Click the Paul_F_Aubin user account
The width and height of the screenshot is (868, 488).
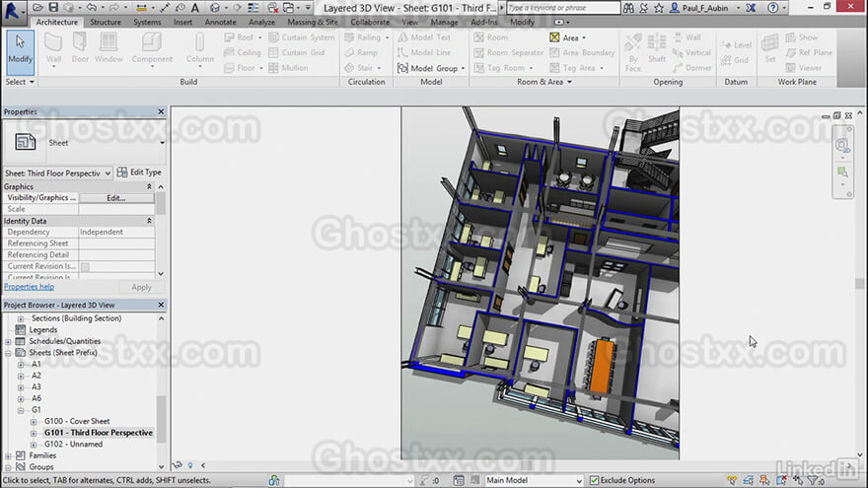[704, 8]
